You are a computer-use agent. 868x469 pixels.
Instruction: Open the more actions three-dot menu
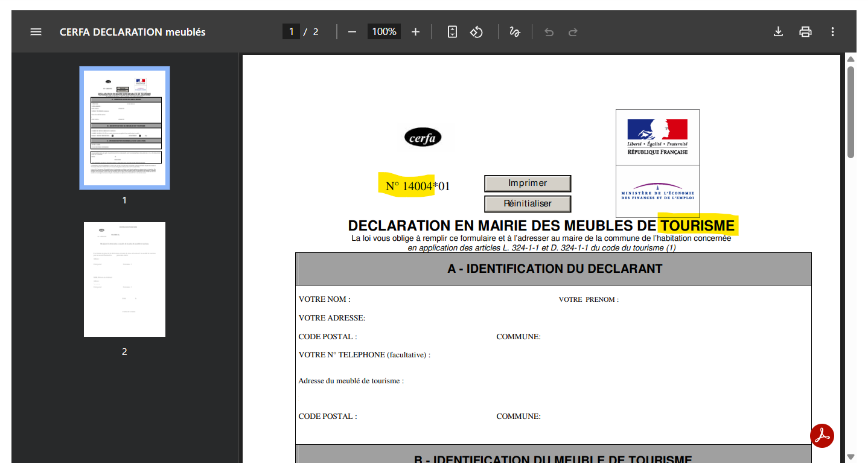click(x=832, y=32)
